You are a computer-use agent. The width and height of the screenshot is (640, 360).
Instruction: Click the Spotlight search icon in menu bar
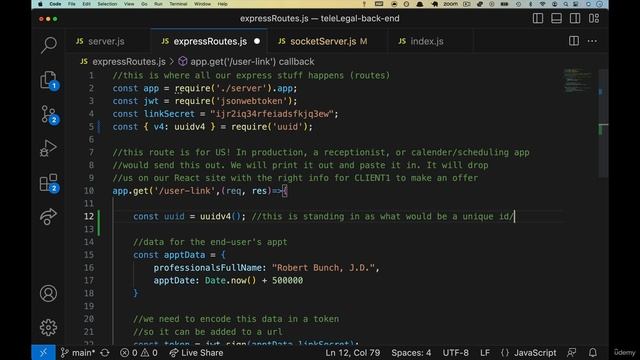click(566, 4)
